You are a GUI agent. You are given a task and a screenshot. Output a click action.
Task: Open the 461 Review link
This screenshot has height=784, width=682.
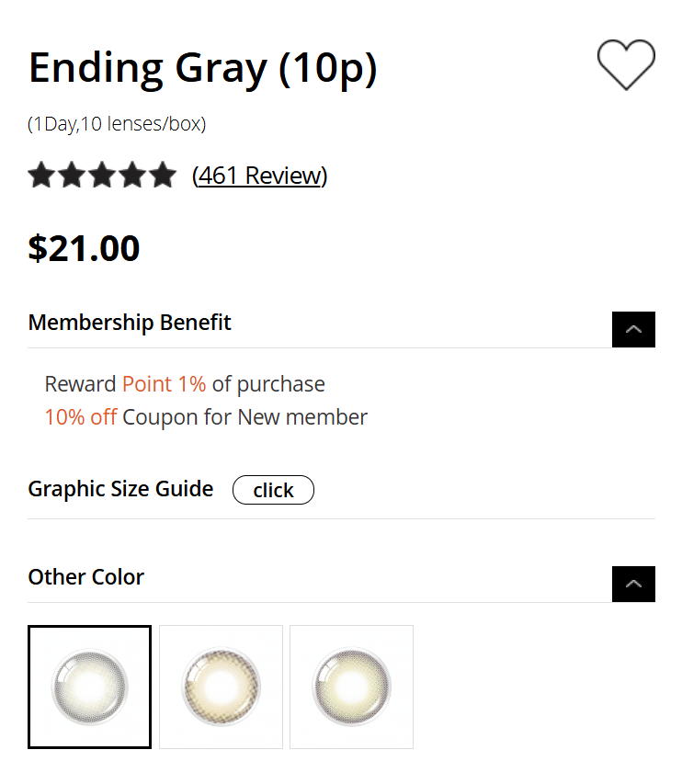click(x=259, y=176)
